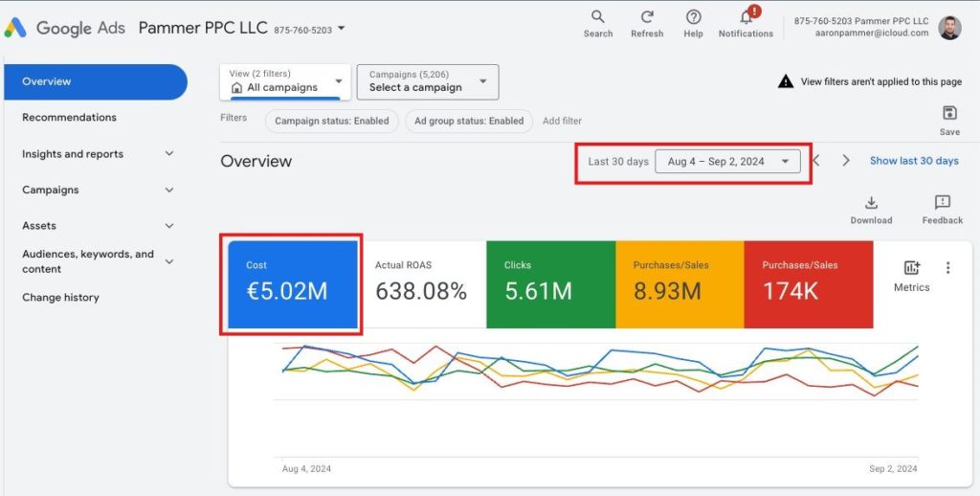Open the Select a campaign dropdown

(x=428, y=81)
